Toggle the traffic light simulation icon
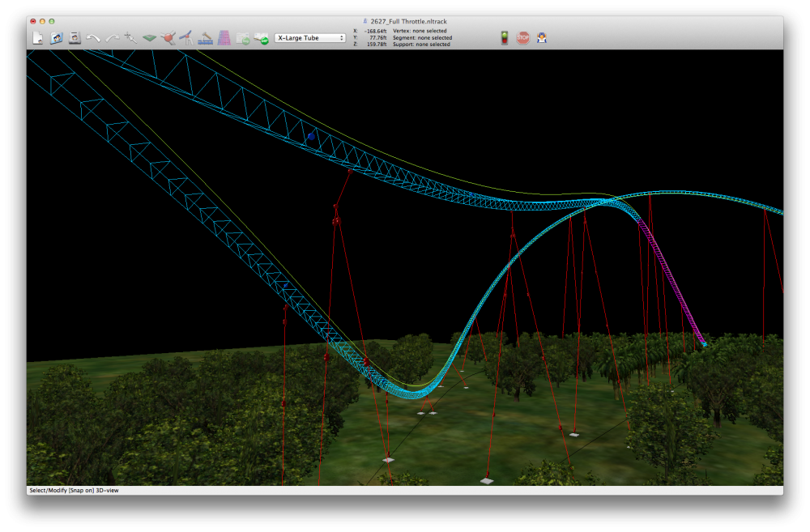This screenshot has width=810, height=532. coord(505,37)
